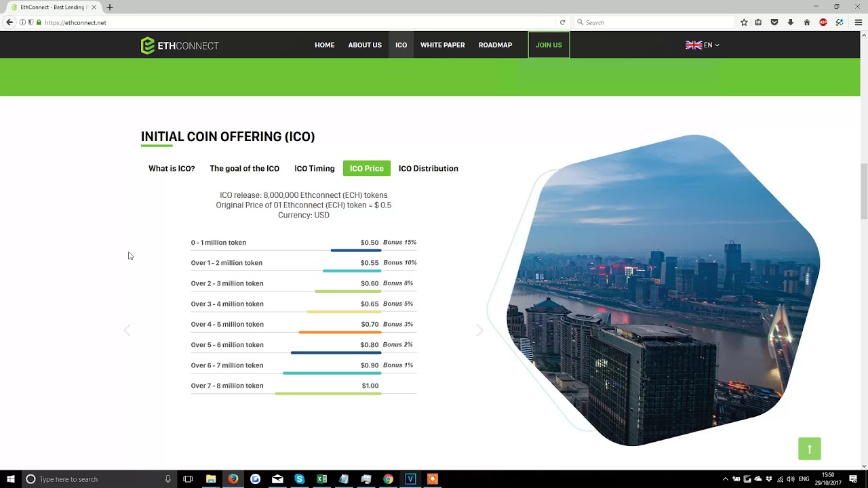Screen dimensions: 868x488
Task: Open the EN language dropdown
Action: [x=703, y=45]
